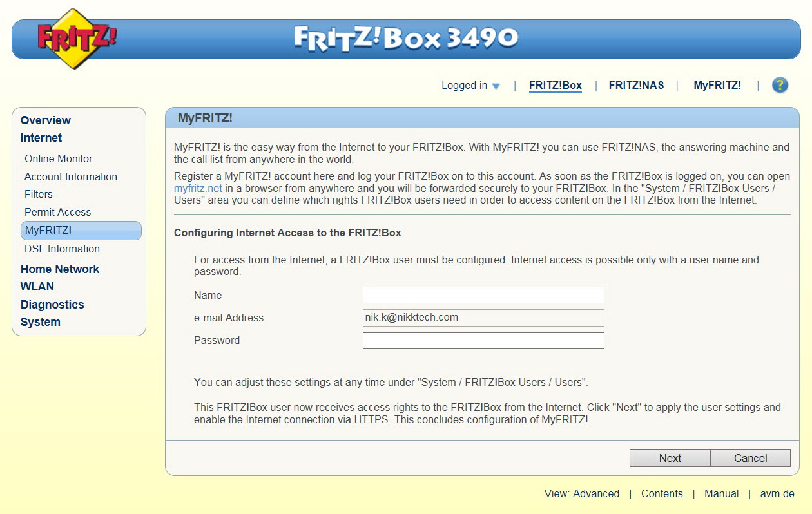Click the FRITZ! logo icon
Viewport: 812px width, 514px height.
tap(77, 39)
